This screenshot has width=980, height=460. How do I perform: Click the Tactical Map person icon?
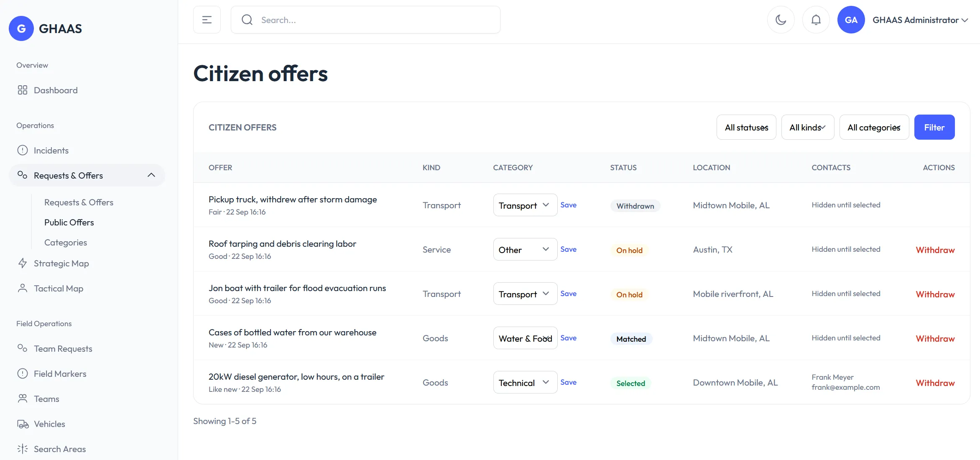point(23,289)
